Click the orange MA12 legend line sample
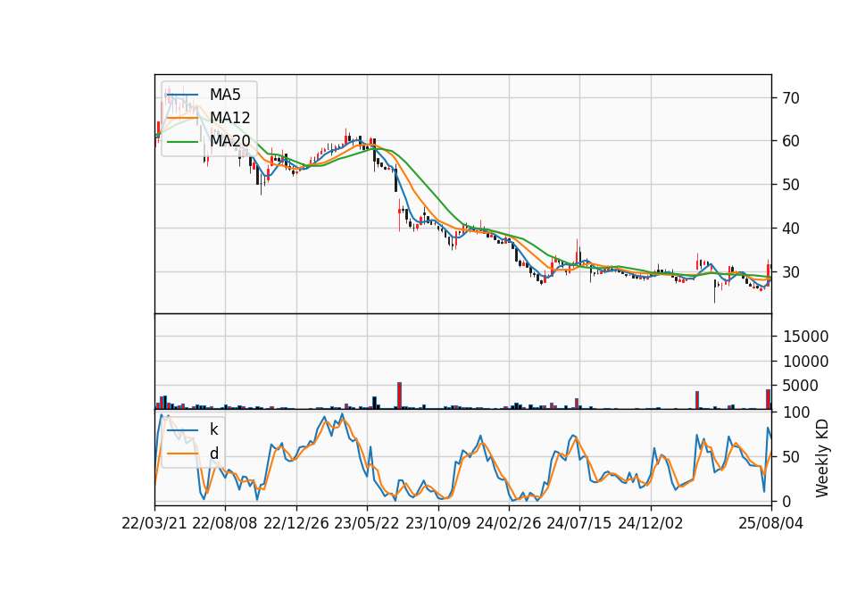This screenshot has height=616, width=857. click(x=182, y=118)
